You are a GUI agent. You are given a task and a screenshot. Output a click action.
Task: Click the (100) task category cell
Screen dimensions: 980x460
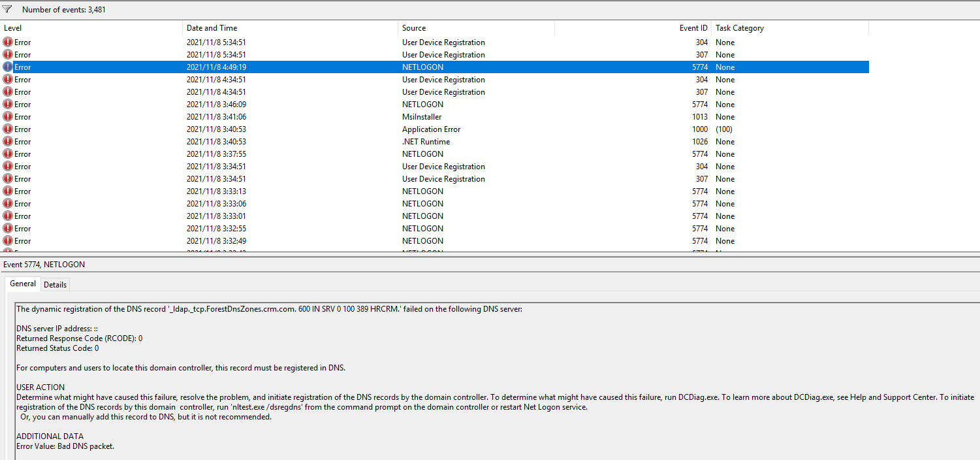724,129
